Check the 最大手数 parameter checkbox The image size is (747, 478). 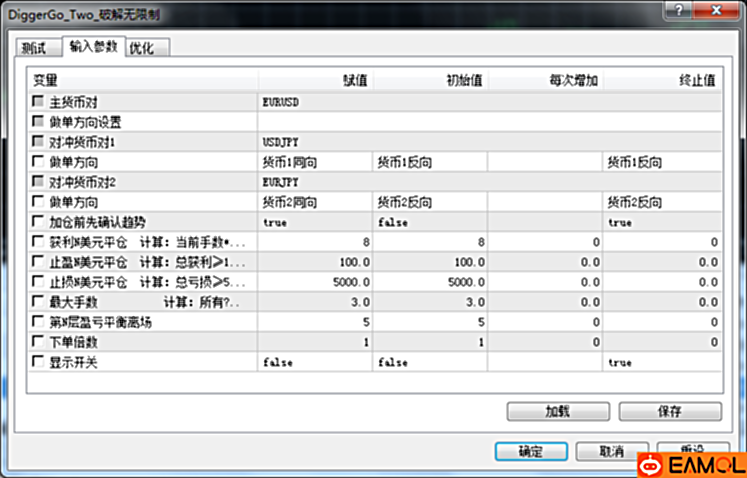(39, 301)
